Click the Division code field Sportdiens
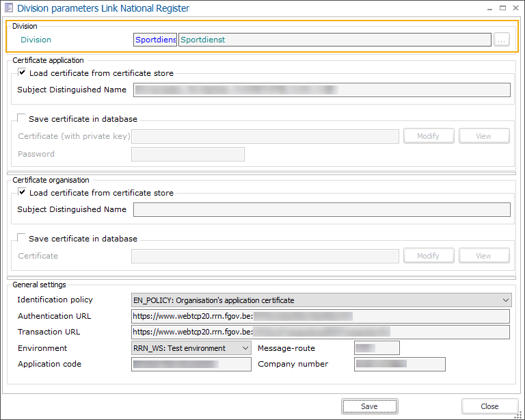 click(x=155, y=40)
